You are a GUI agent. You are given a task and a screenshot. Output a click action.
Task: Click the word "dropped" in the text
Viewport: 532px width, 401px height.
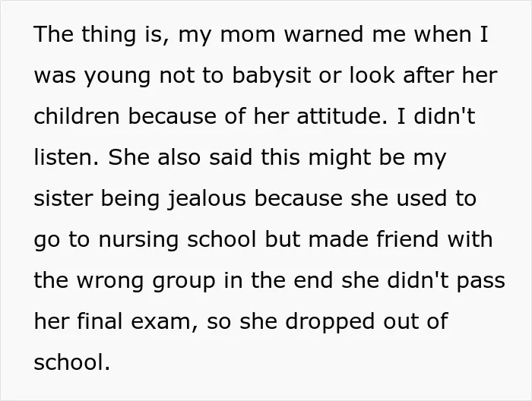tap(330, 322)
